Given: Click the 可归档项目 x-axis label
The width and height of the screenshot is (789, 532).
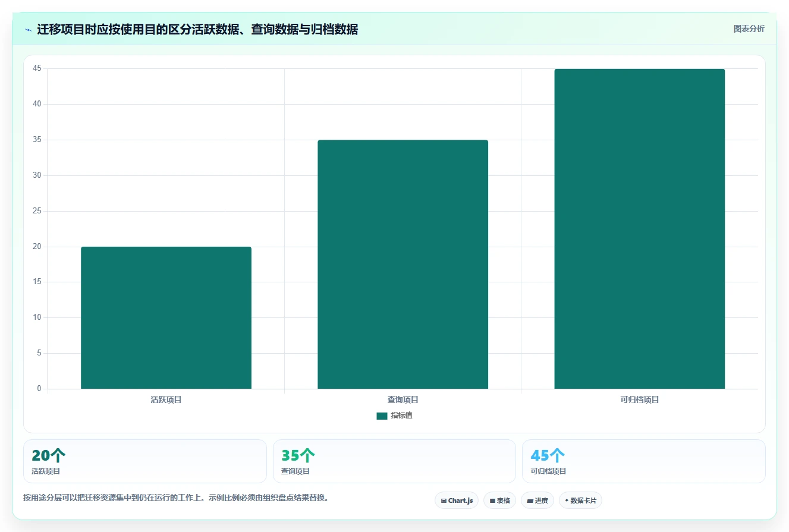Looking at the screenshot, I should click(639, 399).
